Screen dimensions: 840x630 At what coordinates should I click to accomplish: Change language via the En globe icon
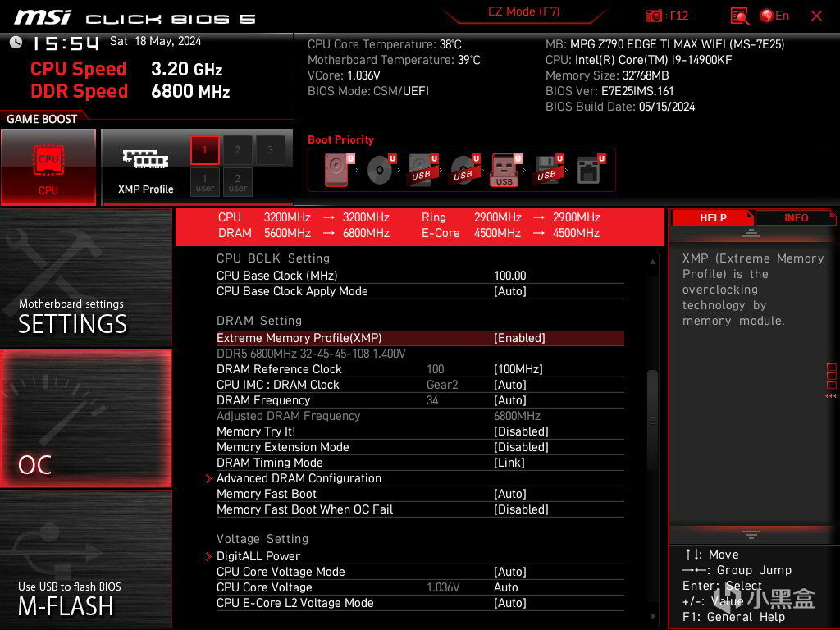click(774, 16)
